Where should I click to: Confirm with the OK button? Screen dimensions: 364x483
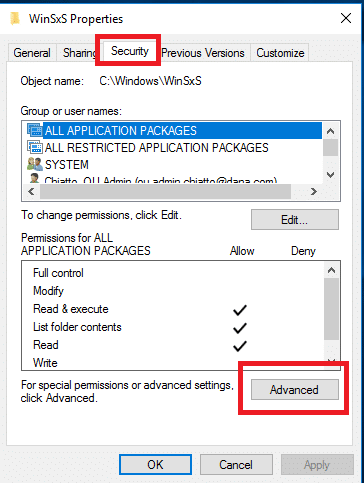[x=155, y=464]
